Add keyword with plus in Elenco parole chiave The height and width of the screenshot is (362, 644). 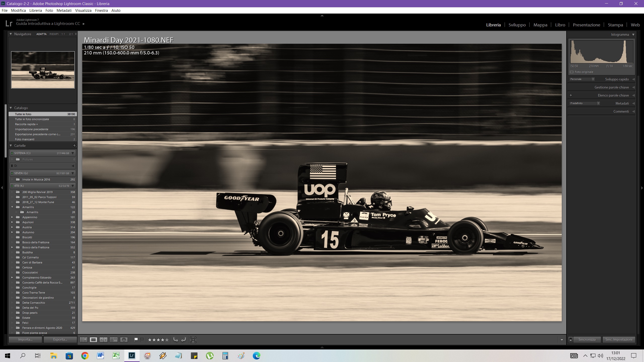(571, 95)
